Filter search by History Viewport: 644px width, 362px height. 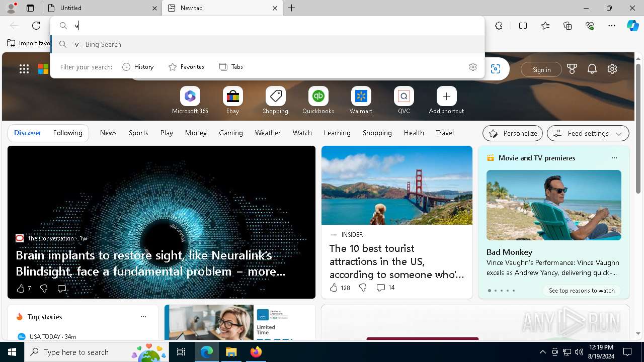(138, 67)
